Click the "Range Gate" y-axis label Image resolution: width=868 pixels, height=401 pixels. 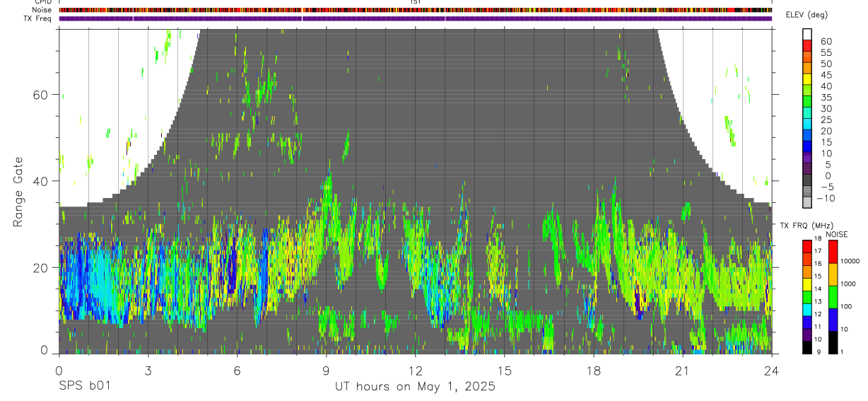(x=19, y=192)
